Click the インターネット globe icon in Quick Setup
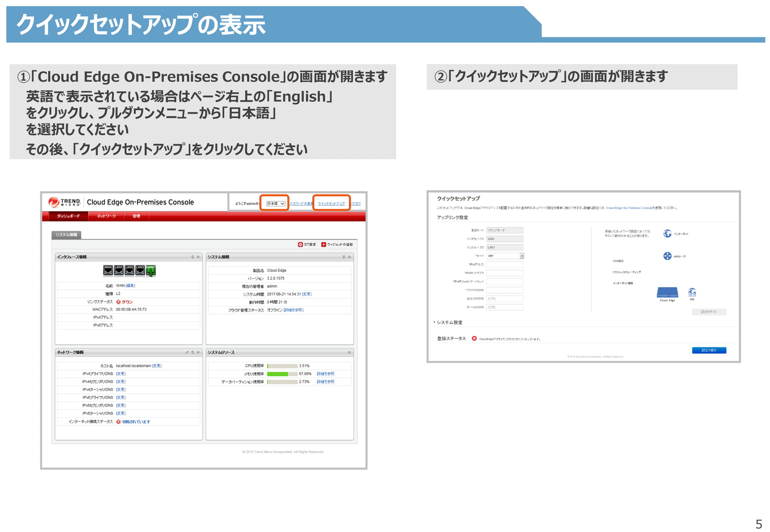 667,234
